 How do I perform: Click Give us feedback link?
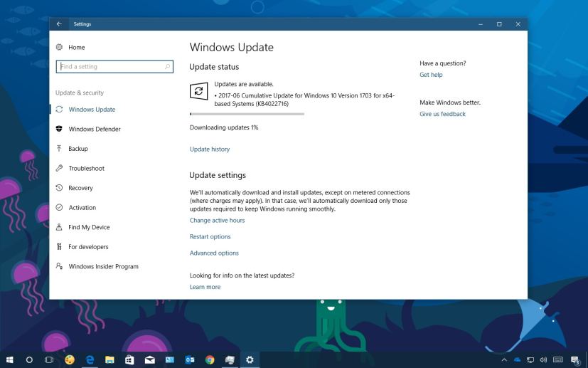442,114
